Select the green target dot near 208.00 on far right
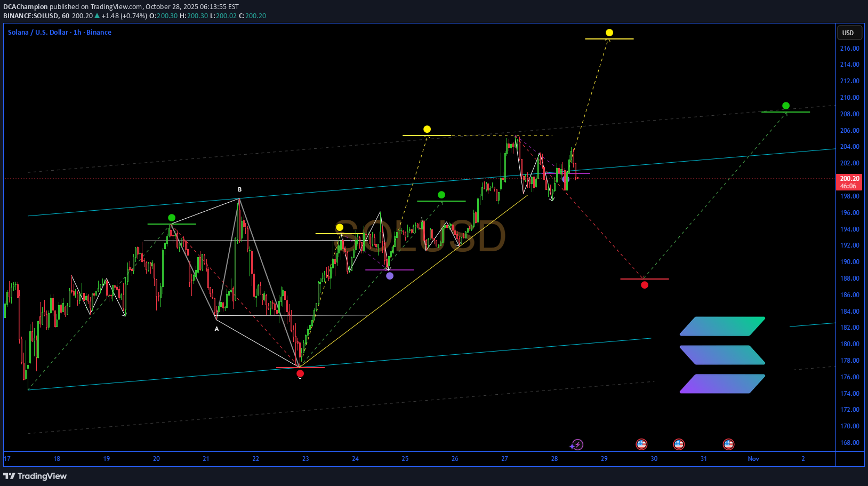868x486 pixels. [786, 106]
